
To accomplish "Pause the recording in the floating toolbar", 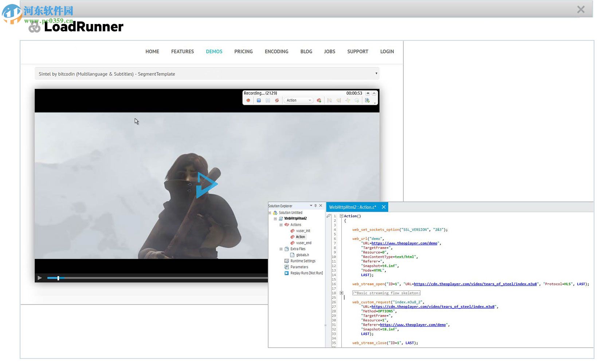I will (268, 100).
